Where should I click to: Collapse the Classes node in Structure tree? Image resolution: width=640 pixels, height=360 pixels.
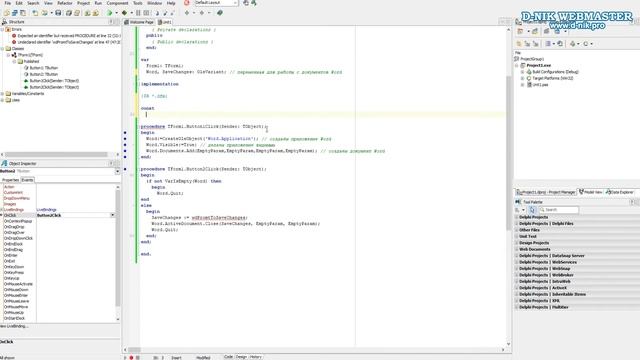(2, 49)
